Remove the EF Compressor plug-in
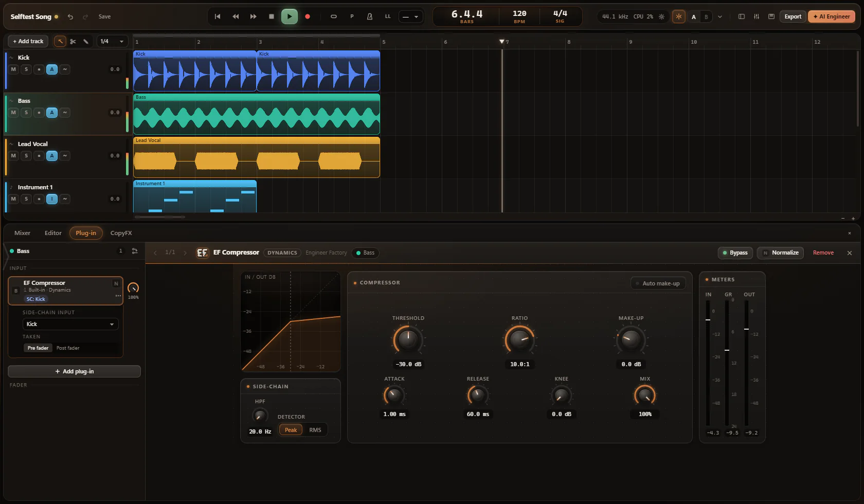 point(823,253)
